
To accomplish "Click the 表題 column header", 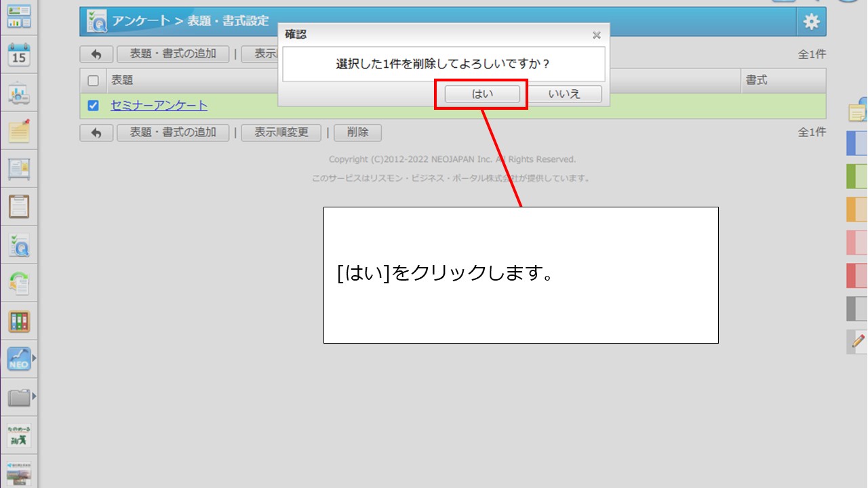I will point(122,81).
